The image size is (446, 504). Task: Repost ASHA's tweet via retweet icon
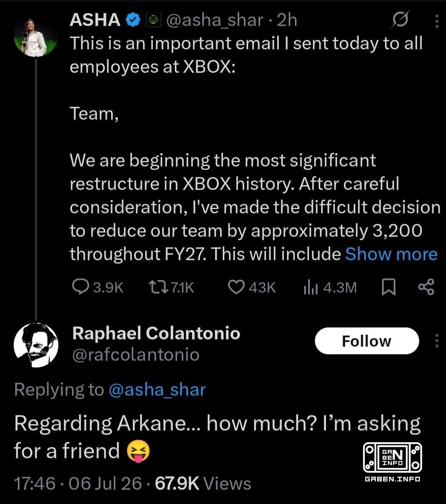point(158,287)
